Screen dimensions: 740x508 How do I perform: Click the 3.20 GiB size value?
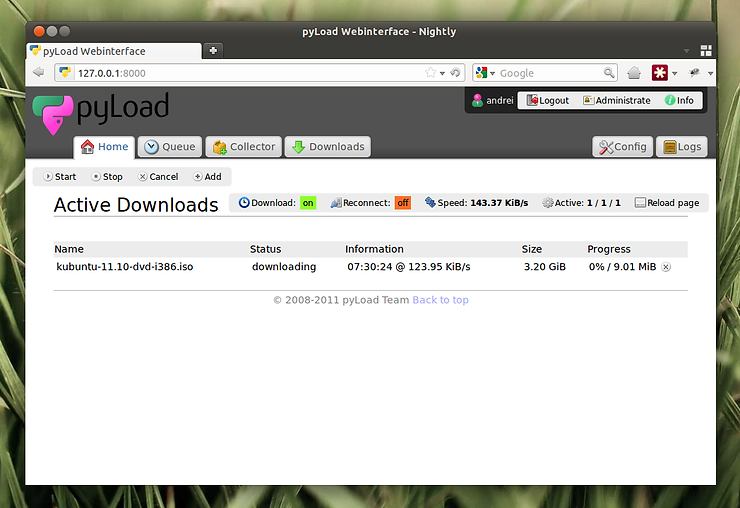coord(545,267)
